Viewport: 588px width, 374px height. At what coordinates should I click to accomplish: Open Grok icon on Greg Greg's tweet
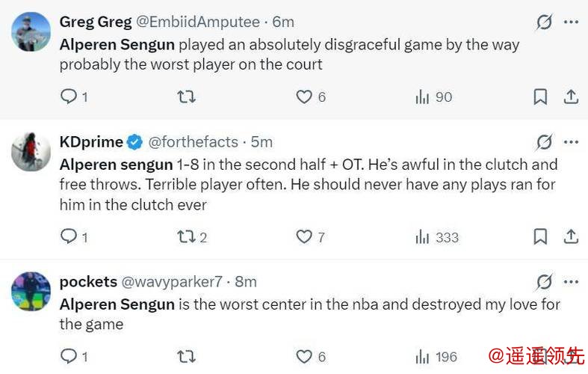point(544,22)
